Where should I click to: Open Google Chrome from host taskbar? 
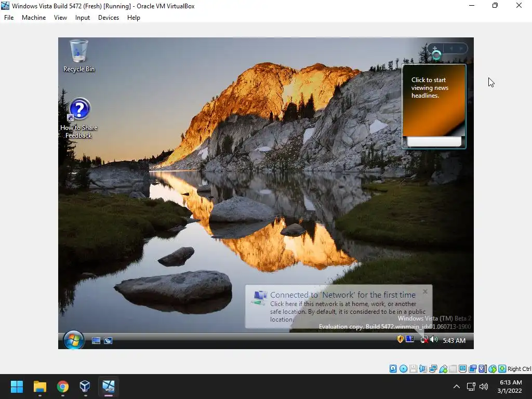pyautogui.click(x=62, y=387)
